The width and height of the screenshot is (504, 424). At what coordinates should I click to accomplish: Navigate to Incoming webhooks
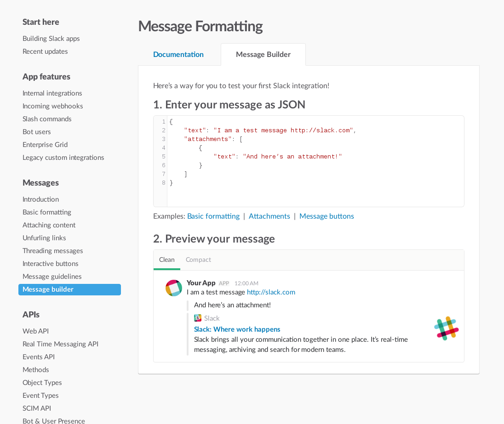(x=53, y=106)
